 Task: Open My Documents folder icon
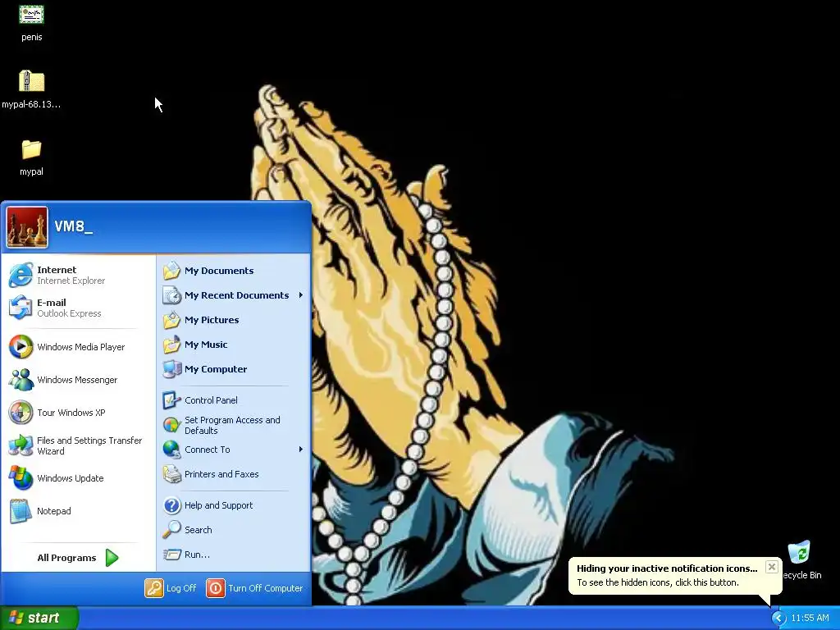click(172, 271)
